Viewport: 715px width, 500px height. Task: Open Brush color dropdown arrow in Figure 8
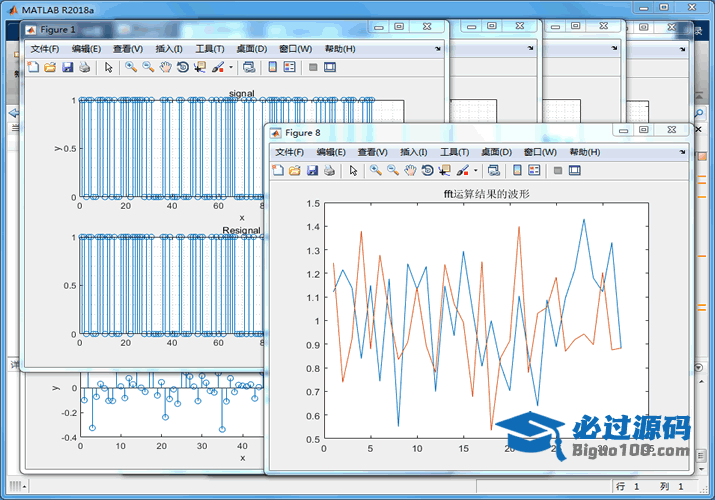coord(476,171)
